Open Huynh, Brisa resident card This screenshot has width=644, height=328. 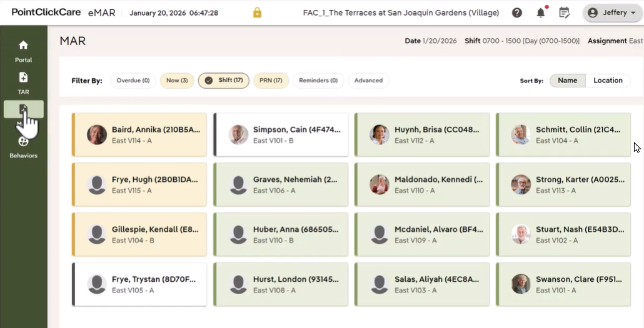coord(422,135)
